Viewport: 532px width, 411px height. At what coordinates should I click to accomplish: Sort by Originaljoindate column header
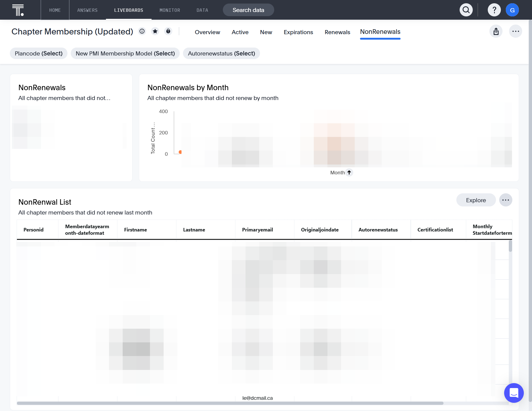(x=323, y=230)
